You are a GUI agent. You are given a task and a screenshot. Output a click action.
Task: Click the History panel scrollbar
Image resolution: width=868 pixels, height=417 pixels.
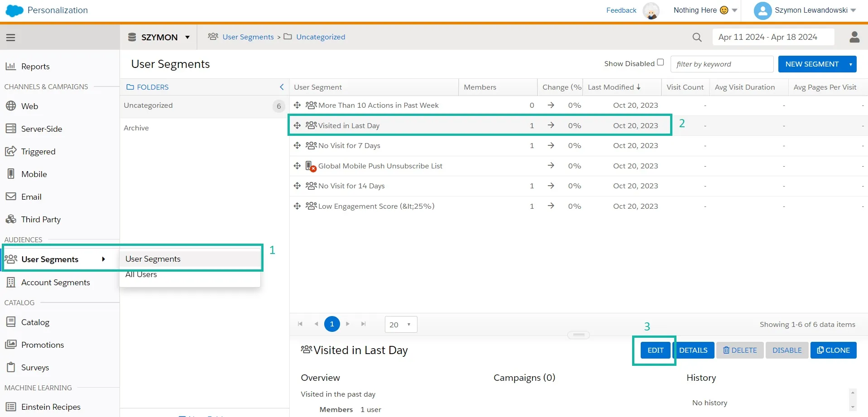click(853, 398)
